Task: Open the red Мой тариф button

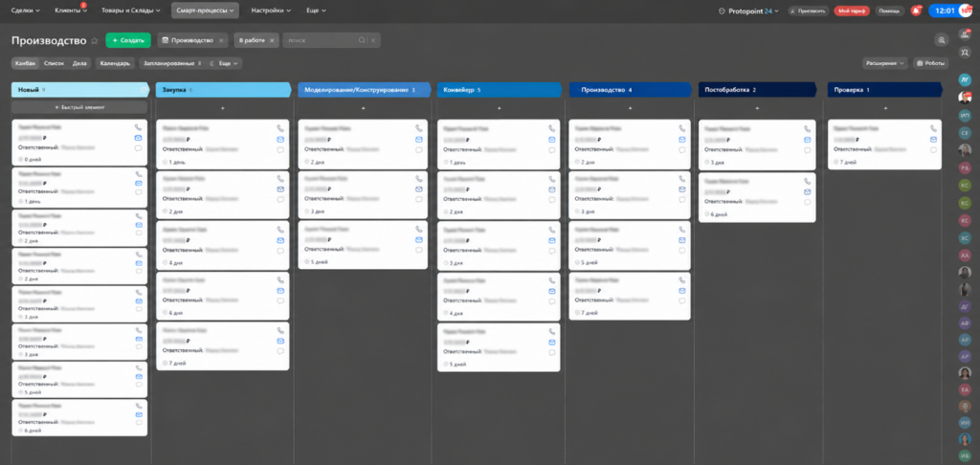Action: [x=851, y=11]
